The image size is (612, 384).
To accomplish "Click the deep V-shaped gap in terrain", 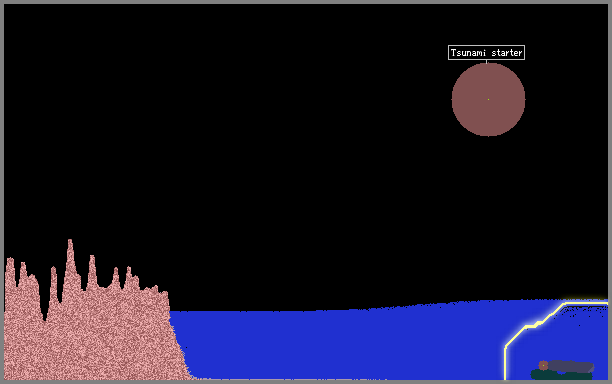I will (x=45, y=308).
